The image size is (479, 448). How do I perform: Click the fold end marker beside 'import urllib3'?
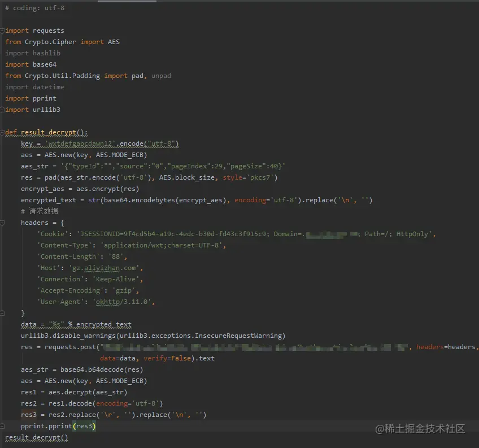pyautogui.click(x=2, y=110)
